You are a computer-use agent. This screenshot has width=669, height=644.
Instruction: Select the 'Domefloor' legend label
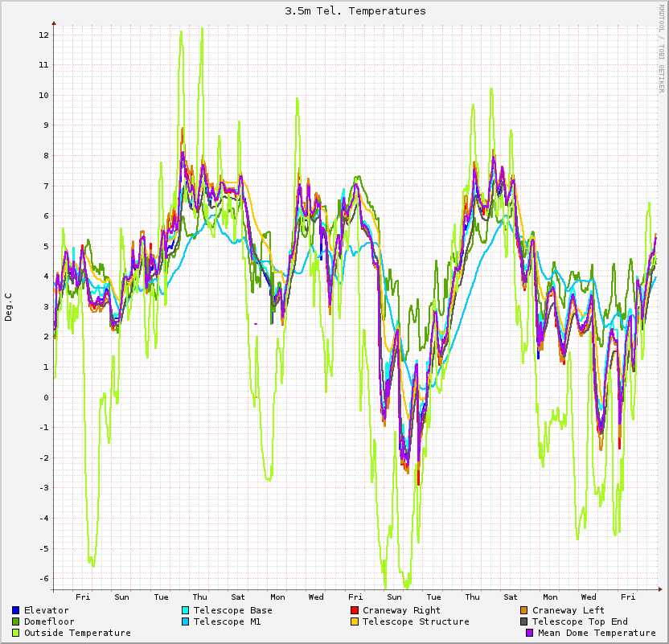[49, 621]
